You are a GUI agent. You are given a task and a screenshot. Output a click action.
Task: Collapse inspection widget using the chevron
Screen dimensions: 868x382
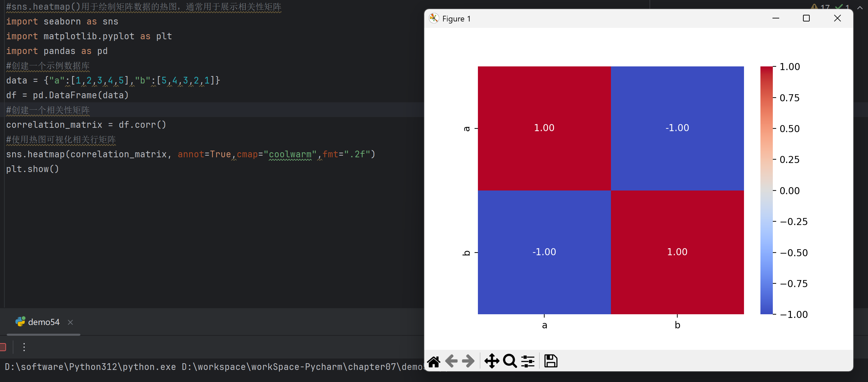click(860, 7)
